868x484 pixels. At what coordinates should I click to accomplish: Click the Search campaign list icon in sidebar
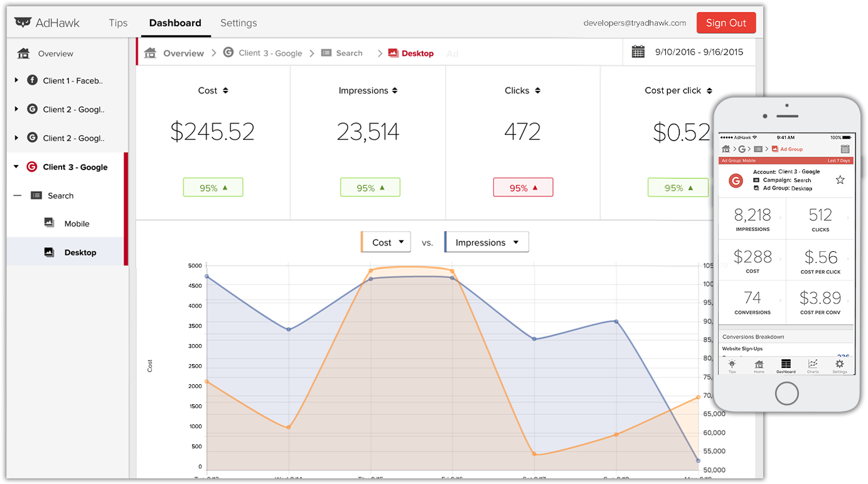click(36, 196)
